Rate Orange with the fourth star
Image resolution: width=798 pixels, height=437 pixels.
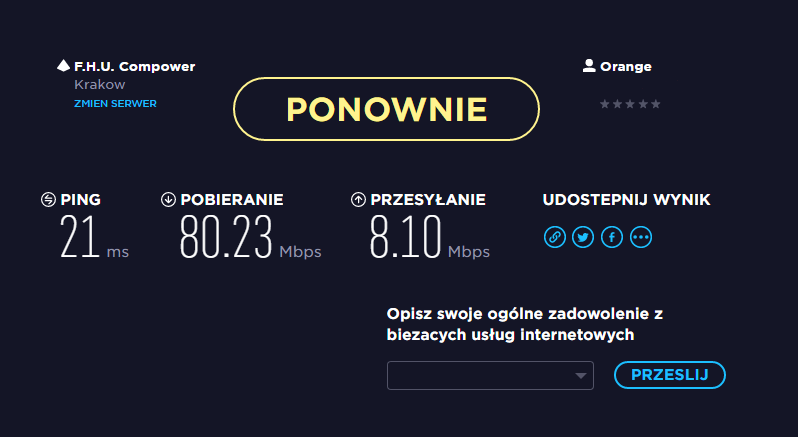(643, 104)
